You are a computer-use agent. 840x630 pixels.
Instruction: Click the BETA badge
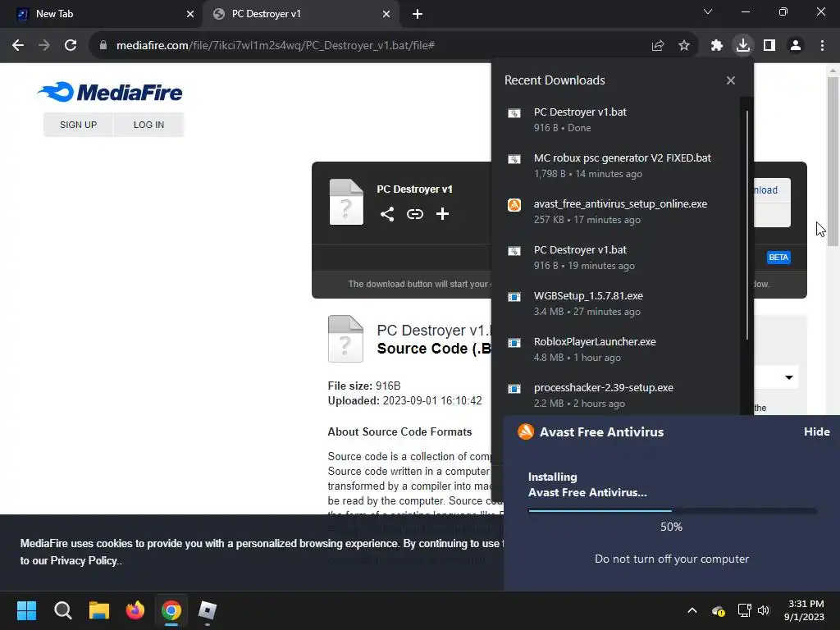click(778, 258)
